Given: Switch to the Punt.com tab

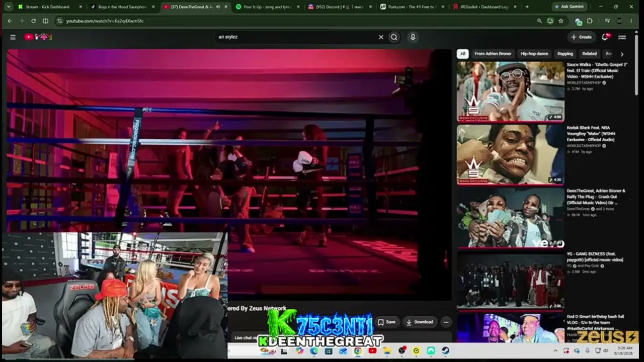Looking at the screenshot, I should 413,7.
